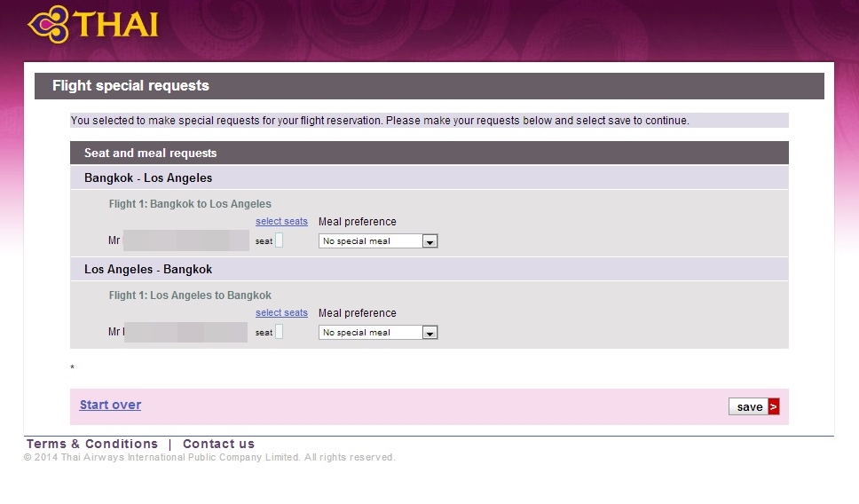The image size is (859, 504).
Task: Click the Thai Airways copyright notice text
Action: tap(209, 458)
